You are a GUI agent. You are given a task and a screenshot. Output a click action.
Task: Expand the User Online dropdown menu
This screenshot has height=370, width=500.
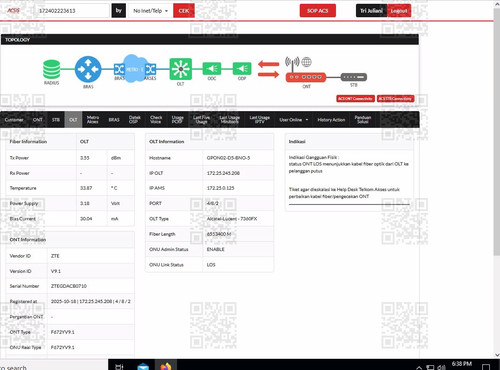294,120
